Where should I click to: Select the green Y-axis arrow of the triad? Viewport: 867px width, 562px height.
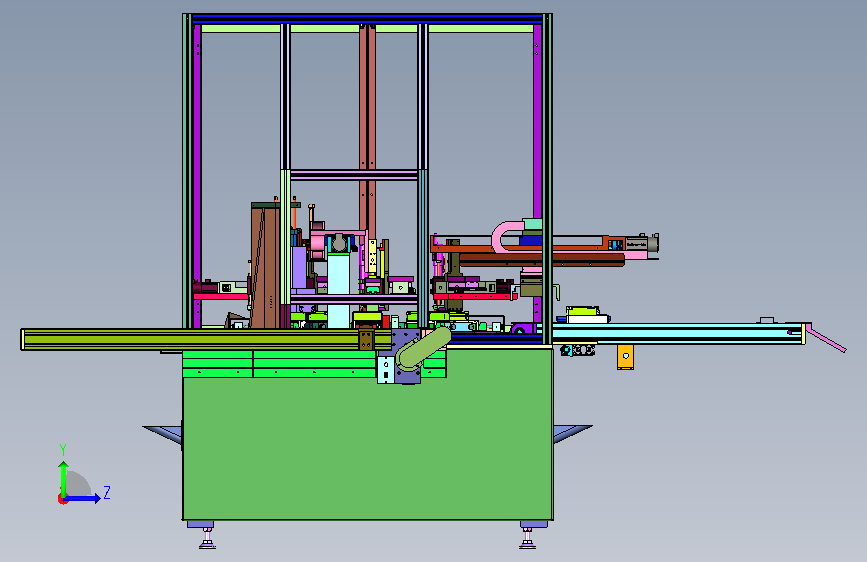(x=64, y=479)
